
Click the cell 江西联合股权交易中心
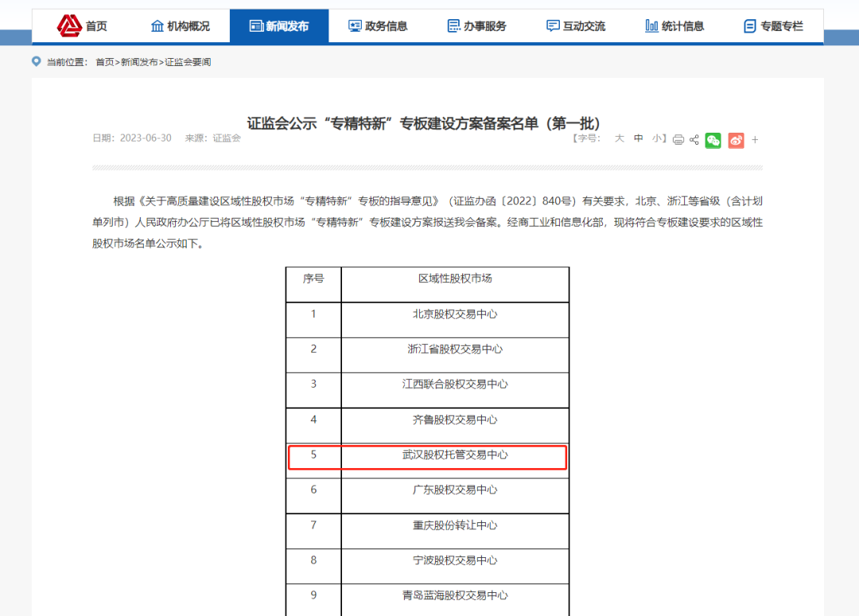455,384
